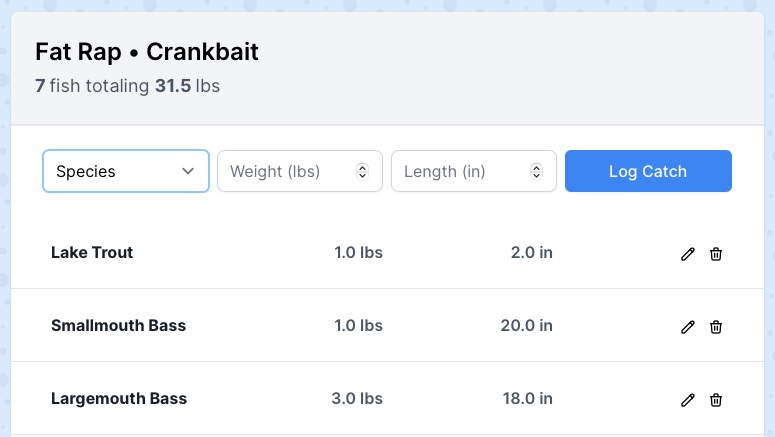Edit the Lake Trout catch entry
This screenshot has width=775, height=437.
click(688, 254)
